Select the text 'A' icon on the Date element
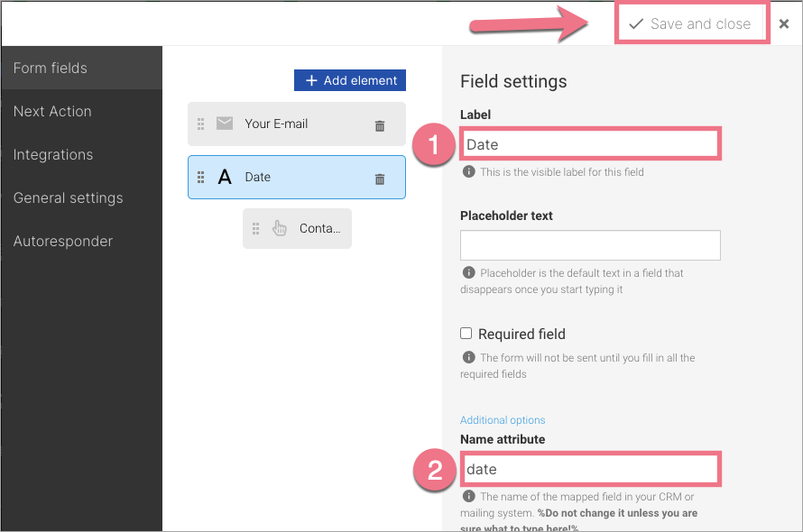 (225, 177)
